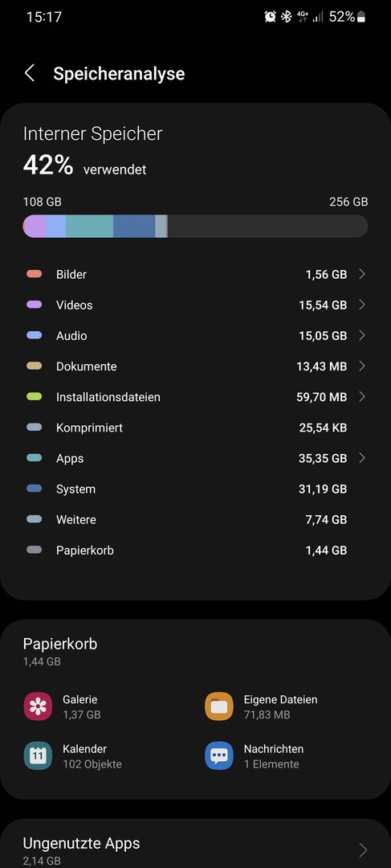Tap the Bluetooth status icon

(286, 17)
